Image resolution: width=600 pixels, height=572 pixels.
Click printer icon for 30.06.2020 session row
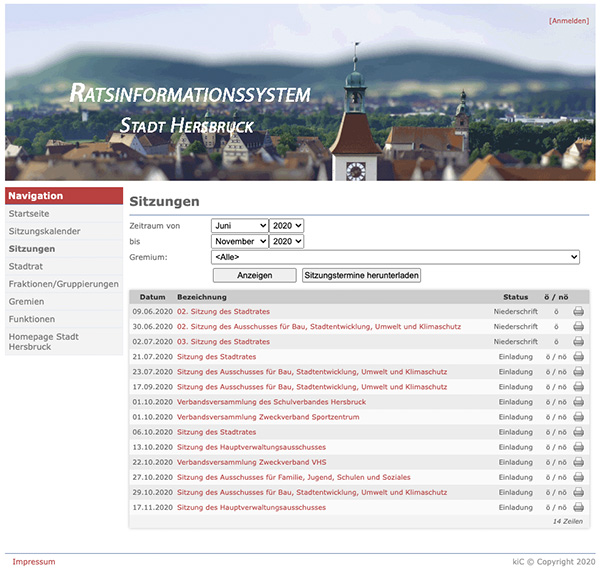[x=578, y=327]
